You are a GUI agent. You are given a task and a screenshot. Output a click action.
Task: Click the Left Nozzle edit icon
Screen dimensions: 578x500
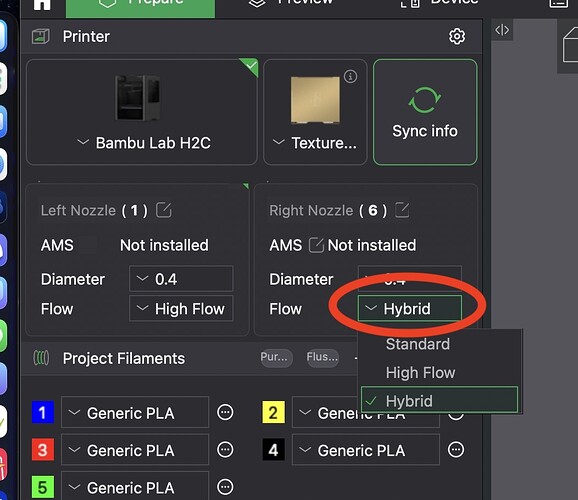(164, 210)
